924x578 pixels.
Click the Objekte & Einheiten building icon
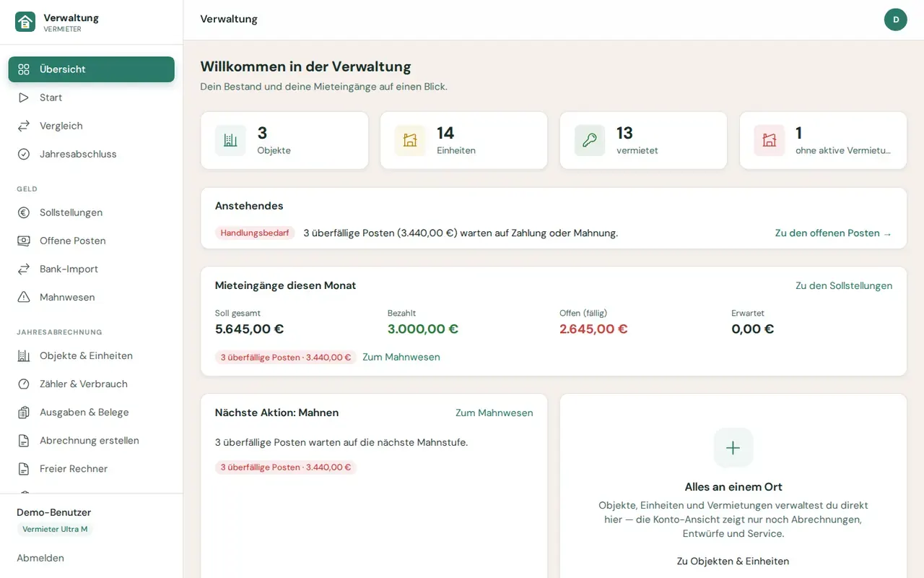coord(24,355)
